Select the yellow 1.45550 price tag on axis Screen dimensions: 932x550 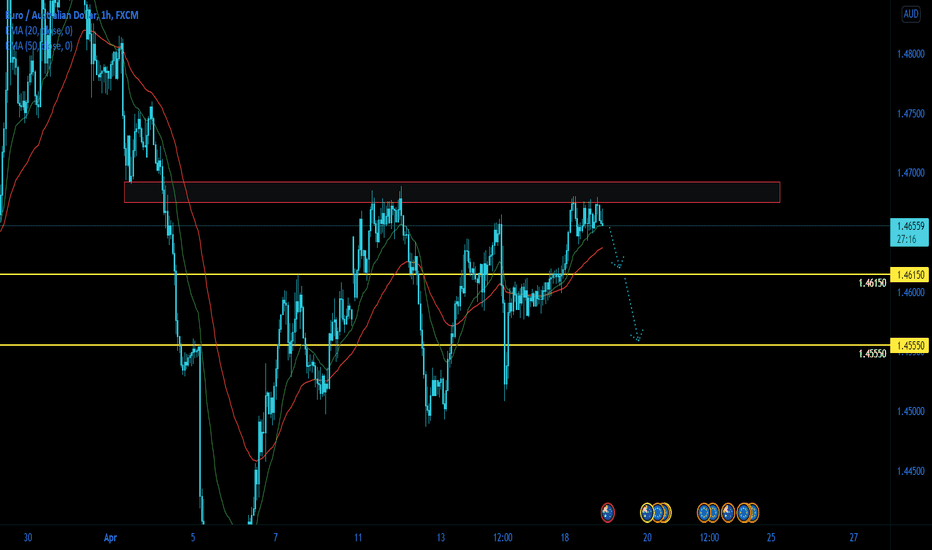point(909,345)
